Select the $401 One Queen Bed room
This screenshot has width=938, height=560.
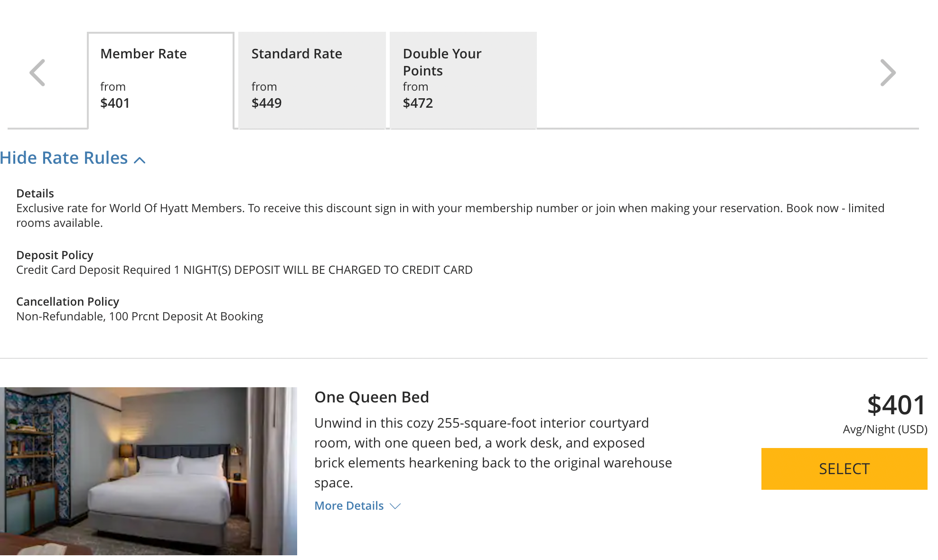coord(844,469)
